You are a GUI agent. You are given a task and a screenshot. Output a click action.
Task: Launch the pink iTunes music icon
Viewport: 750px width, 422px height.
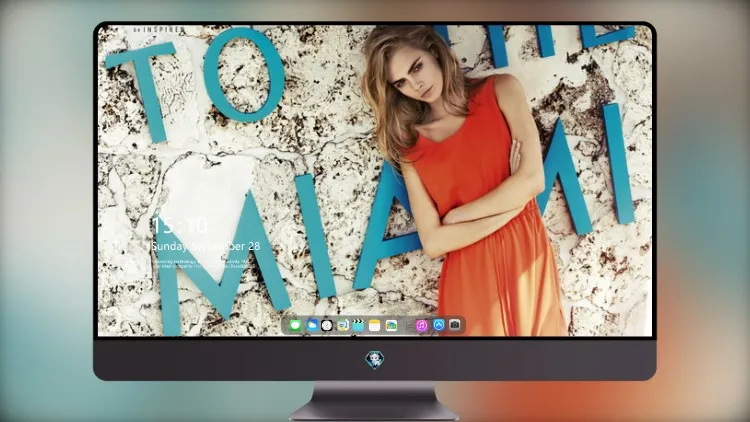click(422, 325)
